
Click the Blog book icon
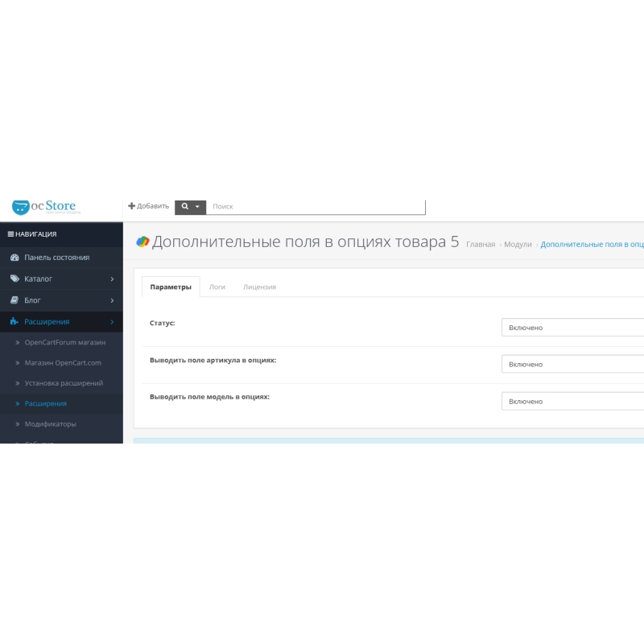[x=14, y=300]
